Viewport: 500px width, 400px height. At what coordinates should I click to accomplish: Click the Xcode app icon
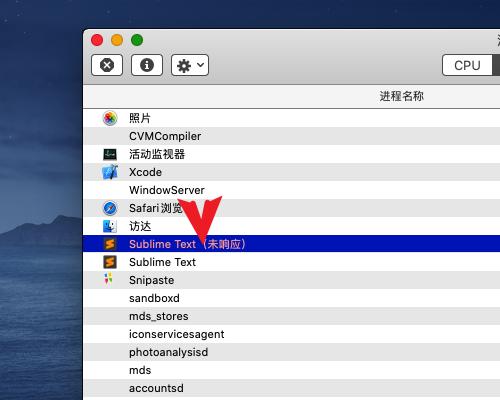pos(110,172)
